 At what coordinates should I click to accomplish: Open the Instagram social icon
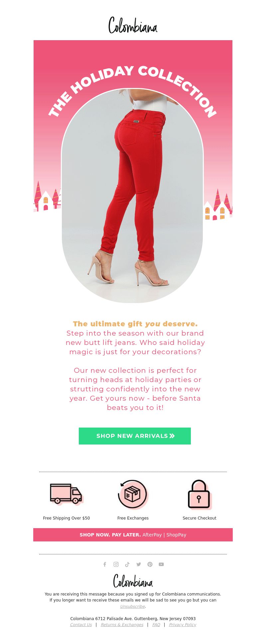point(116,564)
